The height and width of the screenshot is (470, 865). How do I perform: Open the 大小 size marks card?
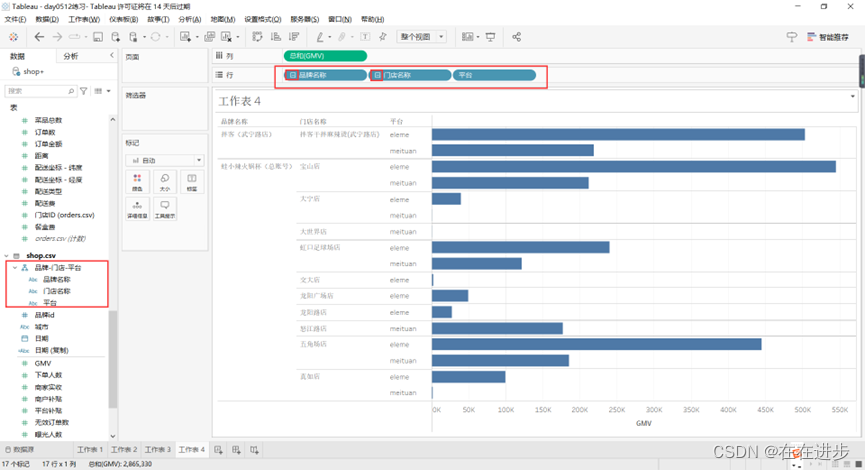[x=164, y=182]
